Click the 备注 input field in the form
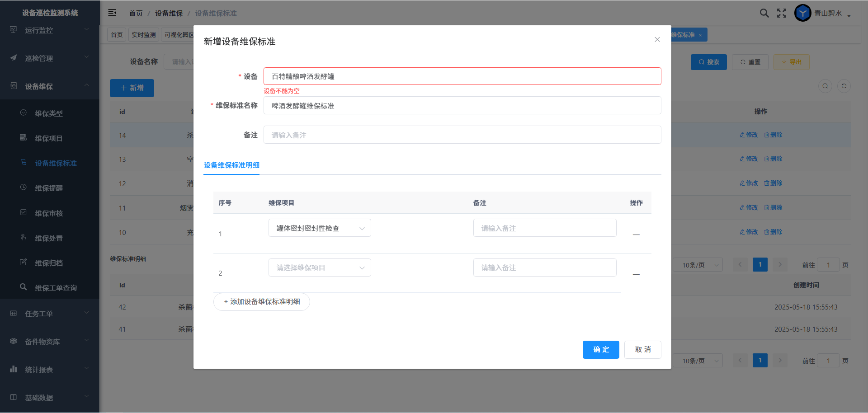The height and width of the screenshot is (413, 868). point(462,135)
